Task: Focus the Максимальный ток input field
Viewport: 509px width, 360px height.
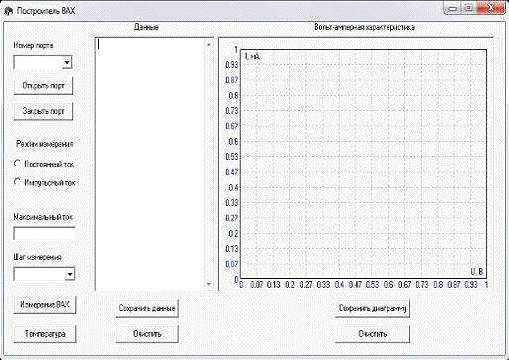Action: coord(44,234)
